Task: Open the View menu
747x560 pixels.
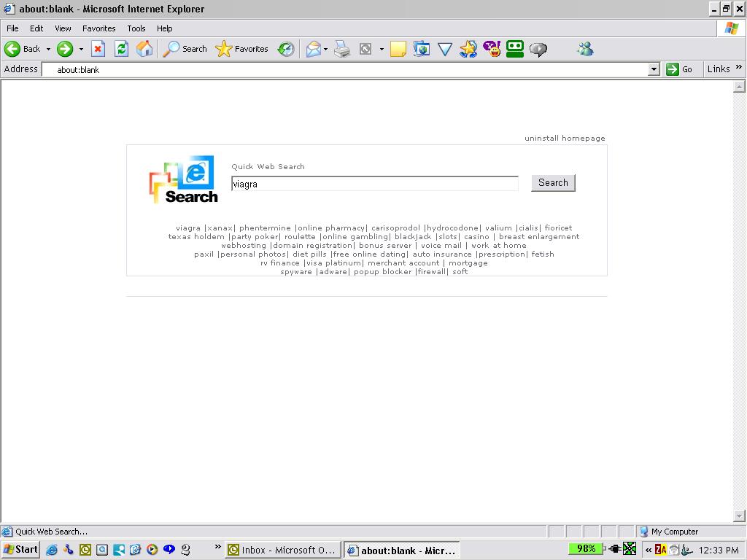Action: (x=63, y=28)
